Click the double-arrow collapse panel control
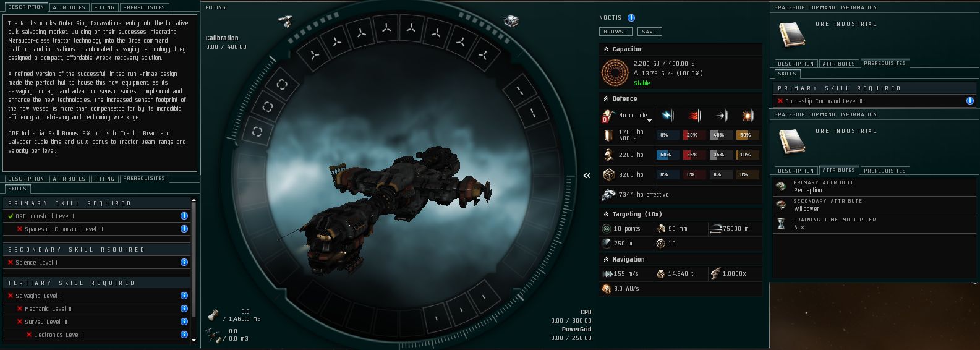This screenshot has height=350, width=980. pos(587,176)
